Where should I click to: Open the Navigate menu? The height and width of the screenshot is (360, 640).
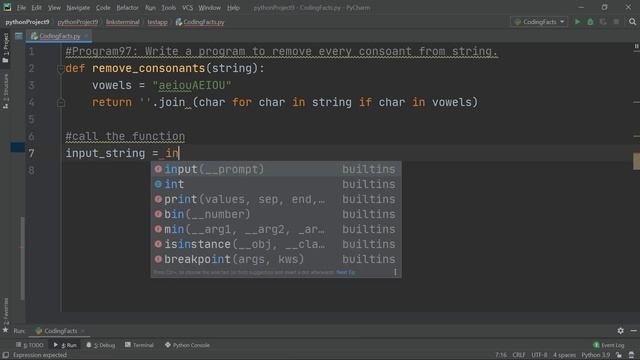point(78,8)
